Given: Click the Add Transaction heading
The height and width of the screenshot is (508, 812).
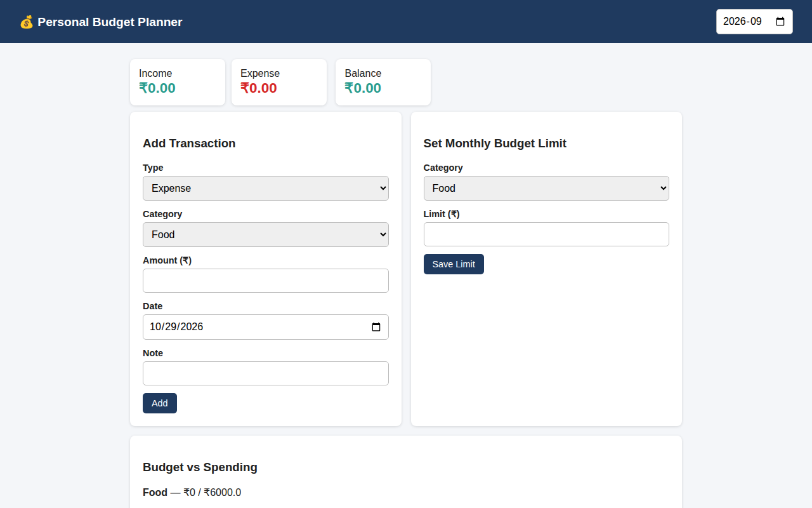Looking at the screenshot, I should [x=189, y=144].
